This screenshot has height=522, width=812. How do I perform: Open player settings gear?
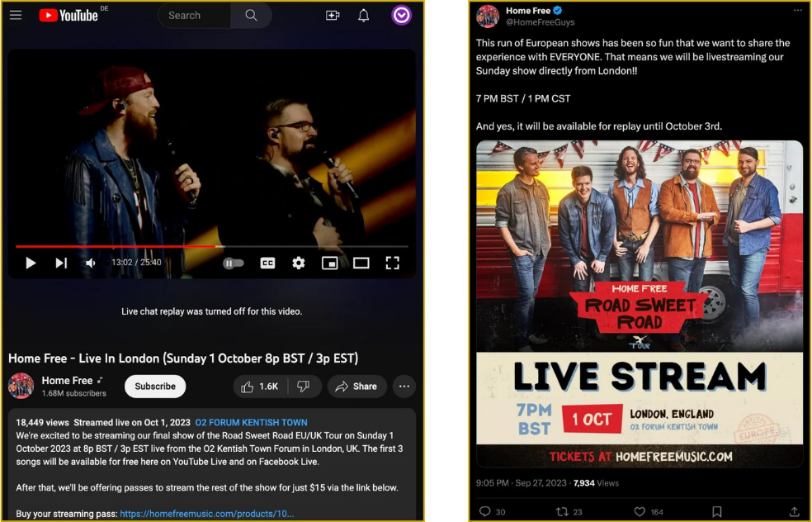tap(298, 263)
